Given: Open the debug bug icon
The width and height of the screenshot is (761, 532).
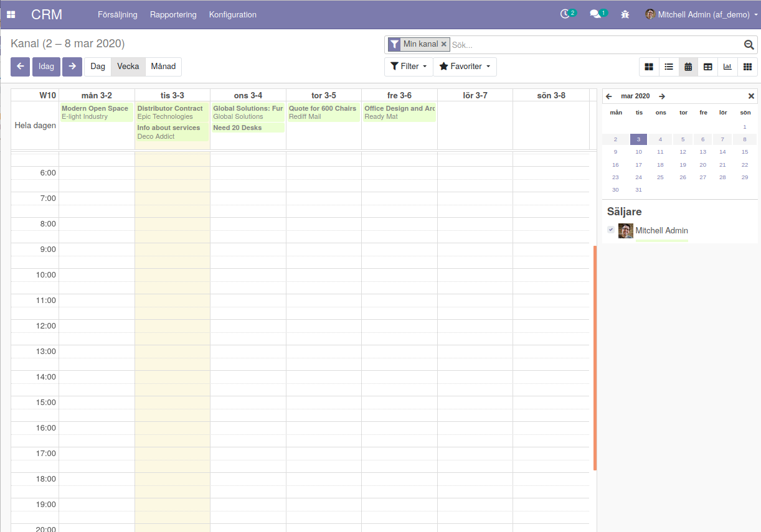Looking at the screenshot, I should pos(625,14).
